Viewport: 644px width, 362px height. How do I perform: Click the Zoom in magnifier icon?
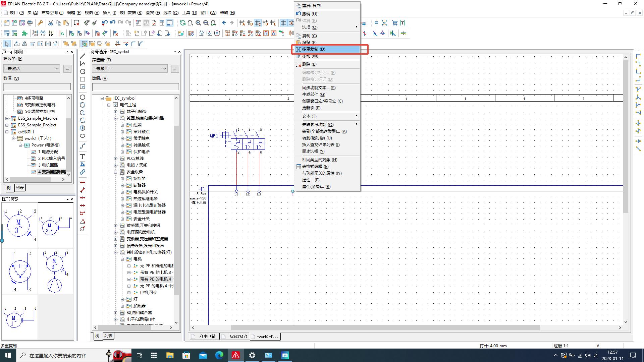coord(198,23)
